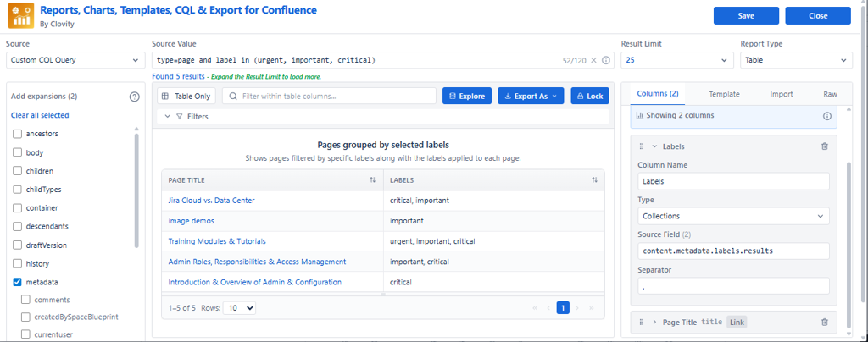Open the help icon beside Add expansions

134,97
